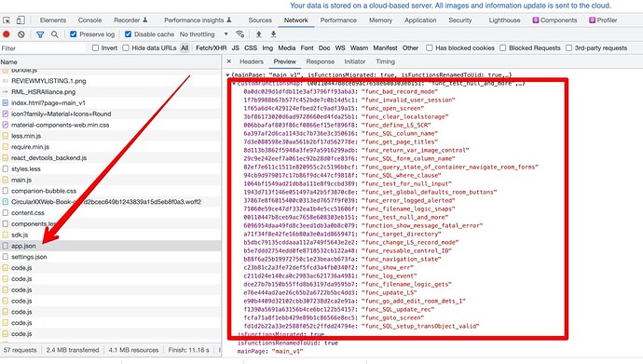Click the network Filter text field
Viewport: 643px width, 364px height.
click(44, 48)
